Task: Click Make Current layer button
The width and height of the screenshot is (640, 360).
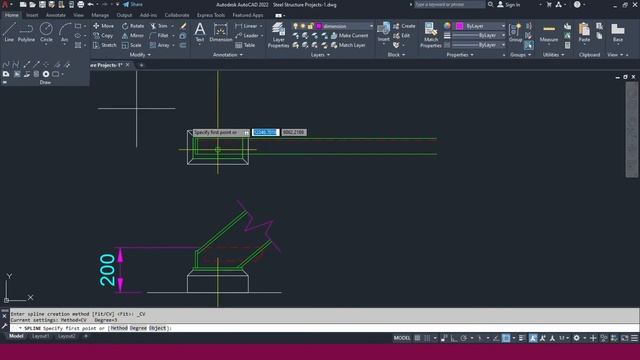Action: point(349,36)
